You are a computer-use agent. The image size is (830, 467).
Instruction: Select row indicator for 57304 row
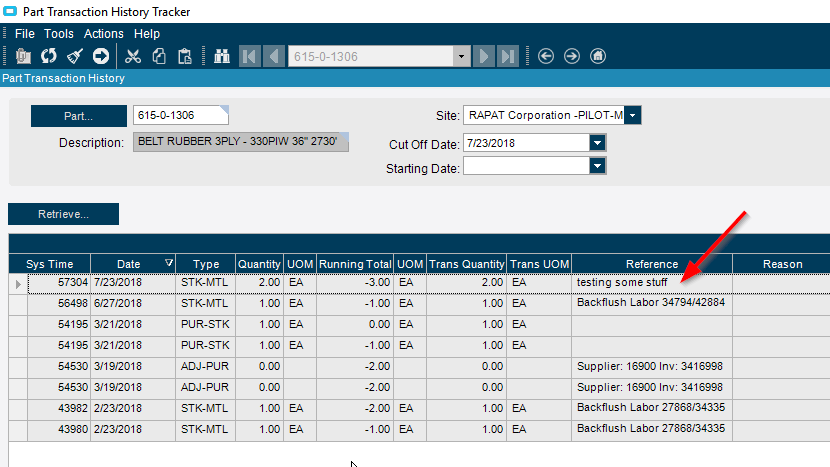point(18,284)
